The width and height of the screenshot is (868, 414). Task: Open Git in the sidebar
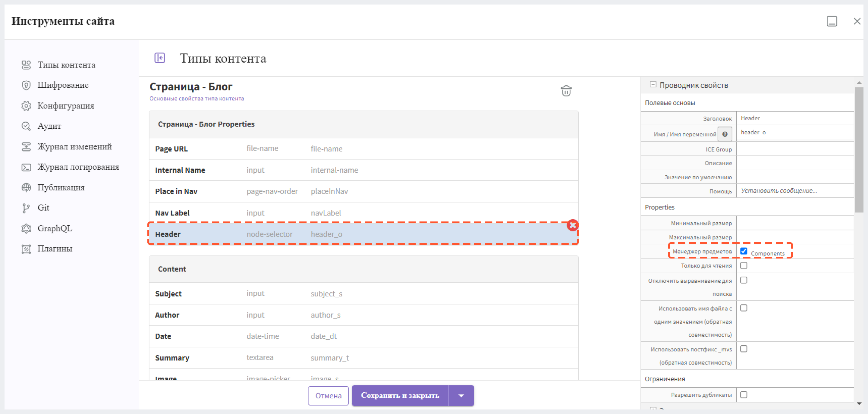(43, 208)
